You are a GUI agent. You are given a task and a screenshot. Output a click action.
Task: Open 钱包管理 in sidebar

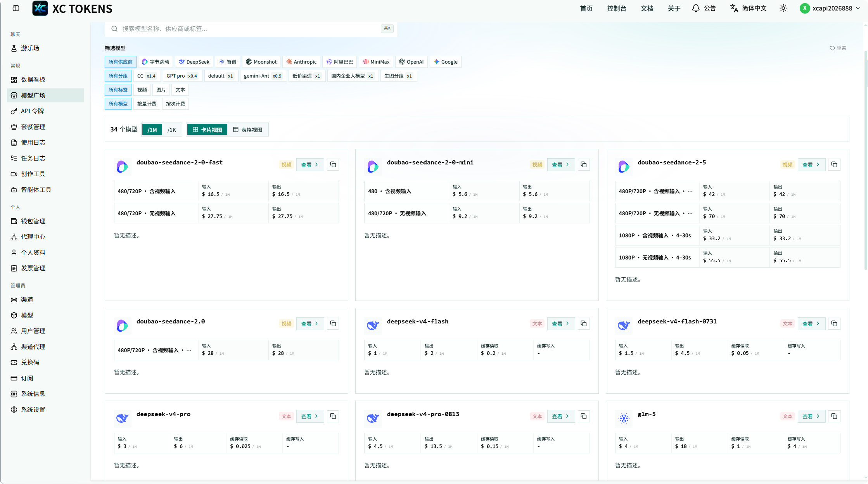tap(45, 221)
